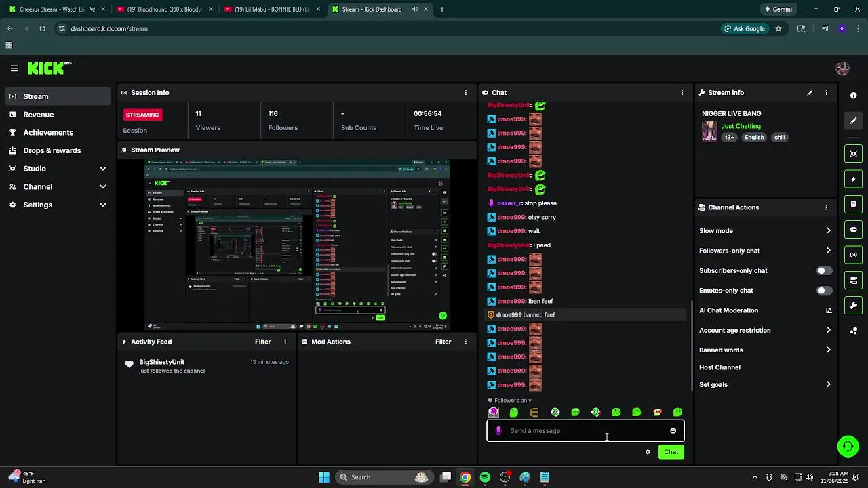
Task: Toggle Emotes-only chat switch
Action: click(x=824, y=291)
